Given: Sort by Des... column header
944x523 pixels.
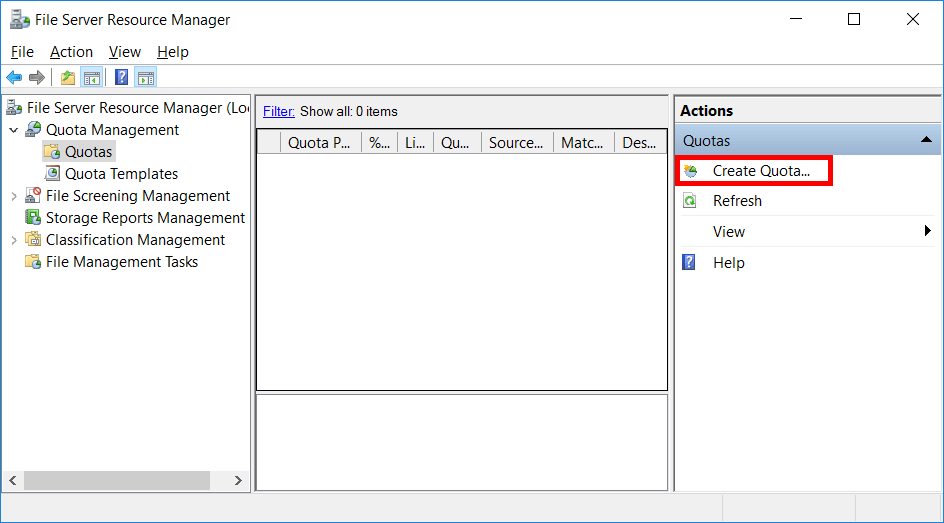Looking at the screenshot, I should pyautogui.click(x=640, y=143).
